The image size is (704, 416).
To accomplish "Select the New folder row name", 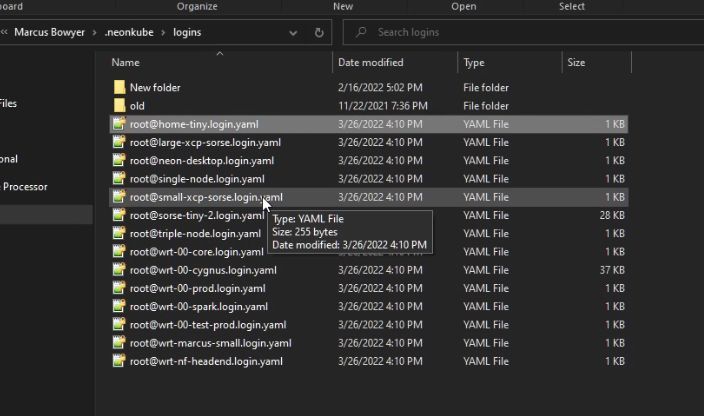I will (x=155, y=88).
